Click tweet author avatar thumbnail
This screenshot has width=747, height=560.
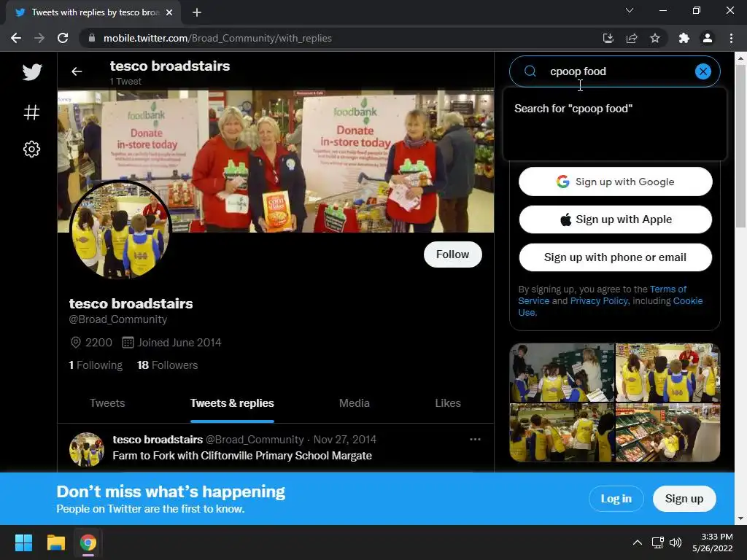[87, 449]
